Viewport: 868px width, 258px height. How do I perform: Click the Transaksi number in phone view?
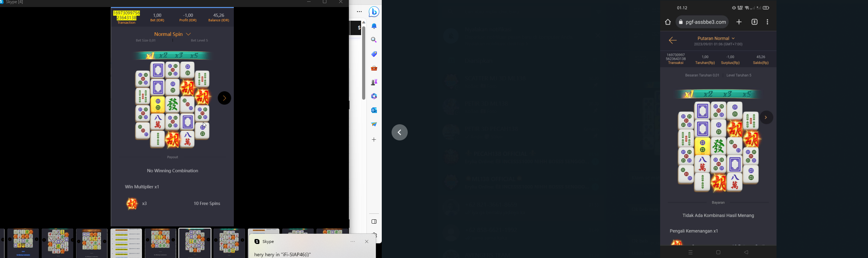coord(676,57)
